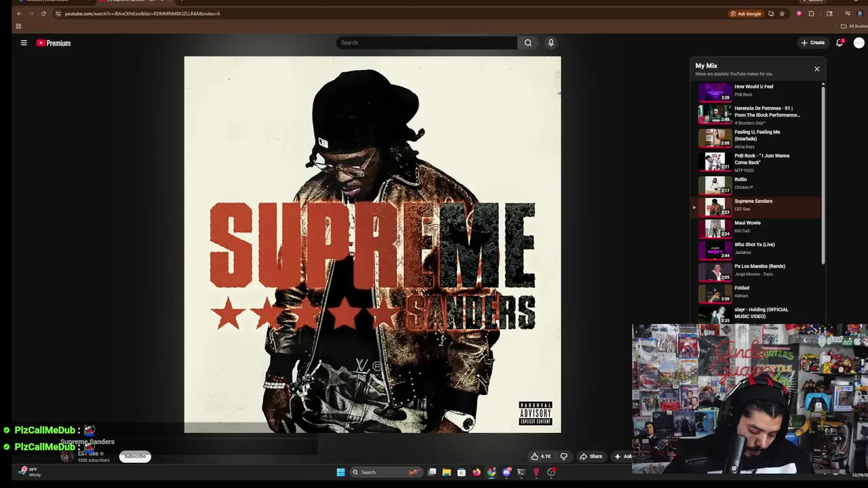Viewport: 868px width, 488px height.
Task: Play slayr - Holding official music video
Action: click(757, 314)
